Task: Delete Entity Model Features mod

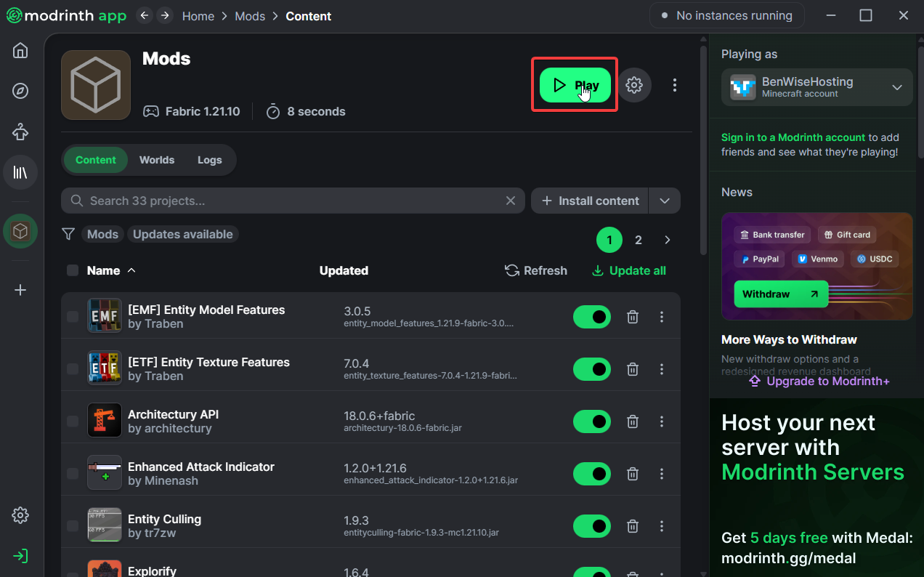Action: [633, 317]
